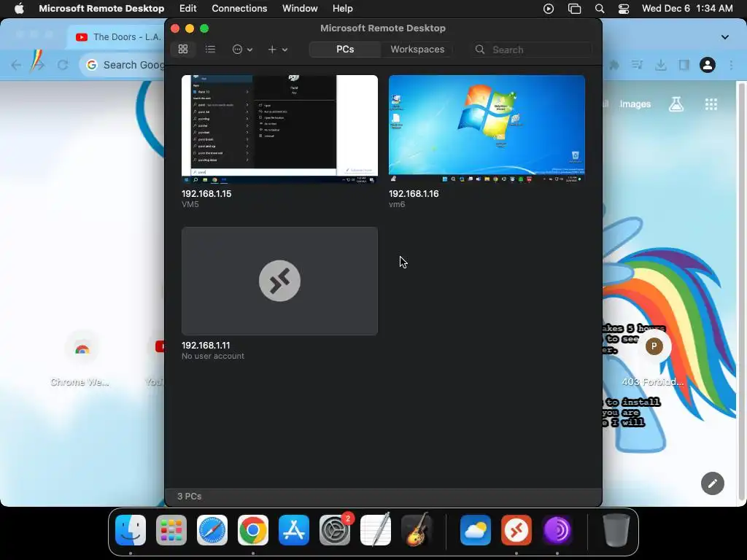Open System Settings from the Dock
The image size is (747, 560).
[x=335, y=530]
